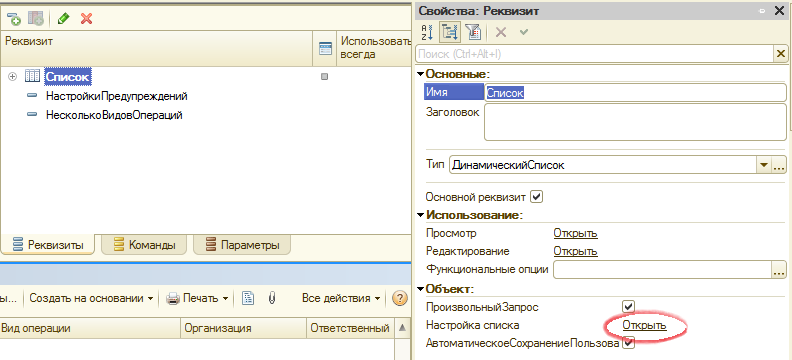
Task: Click the important-properties-only filter icon
Action: coord(473,32)
